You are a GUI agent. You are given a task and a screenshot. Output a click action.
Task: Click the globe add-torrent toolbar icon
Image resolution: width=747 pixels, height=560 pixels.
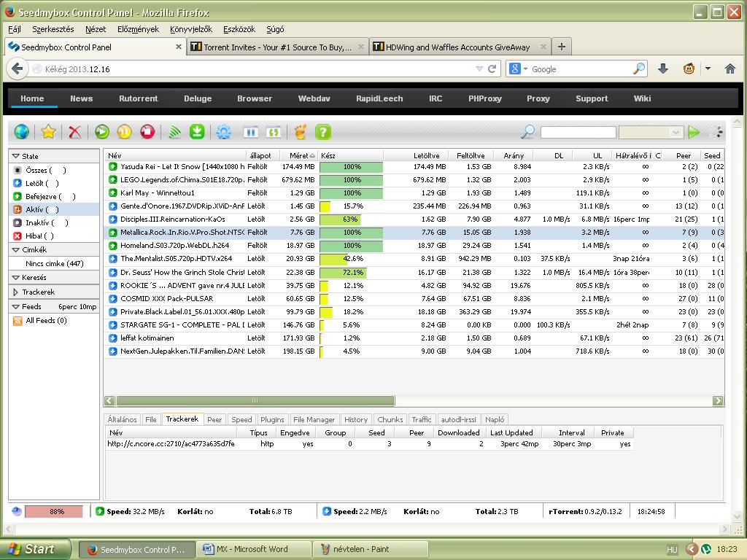point(21,132)
